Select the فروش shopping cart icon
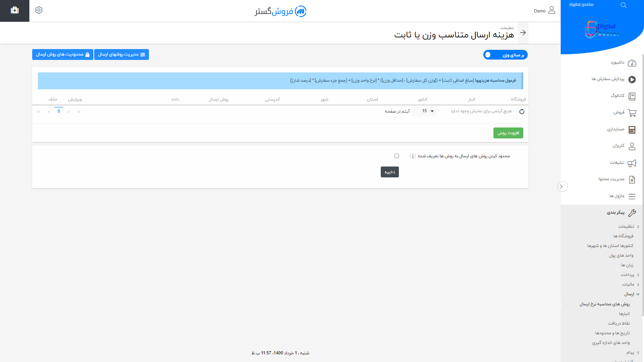The image size is (644, 362). (632, 113)
